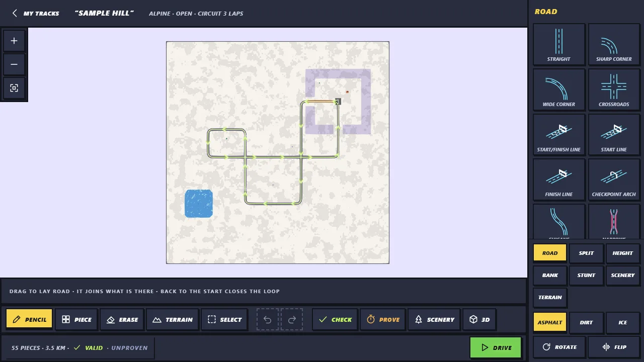
Task: Redo the last undone edit
Action: coord(292,319)
